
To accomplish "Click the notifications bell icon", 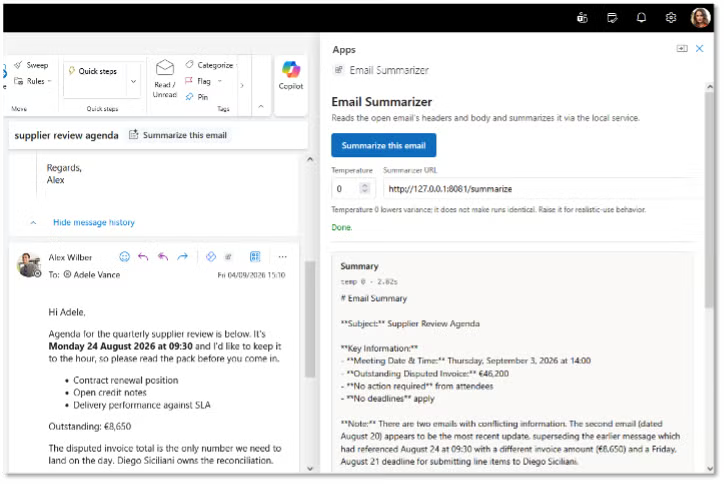I will pos(641,18).
